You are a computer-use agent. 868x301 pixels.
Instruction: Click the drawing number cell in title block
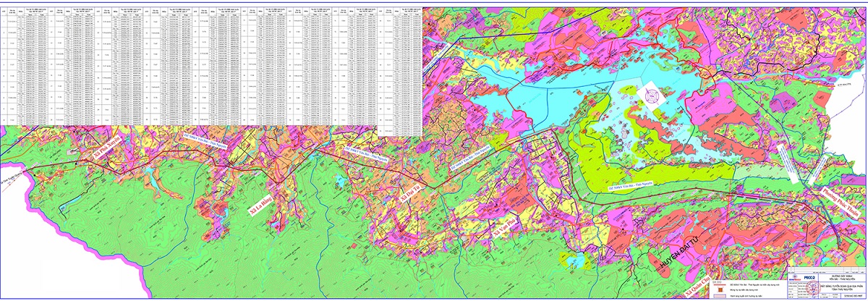854,296
